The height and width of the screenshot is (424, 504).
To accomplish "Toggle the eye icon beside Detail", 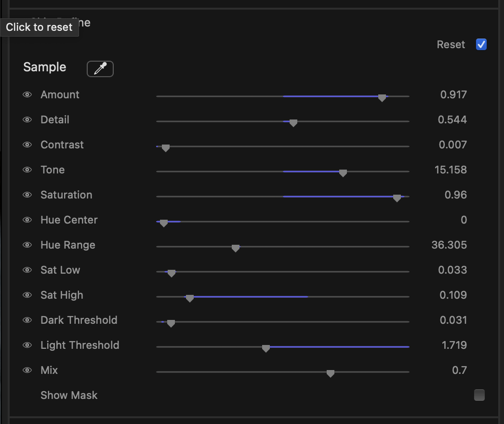I will coord(27,119).
